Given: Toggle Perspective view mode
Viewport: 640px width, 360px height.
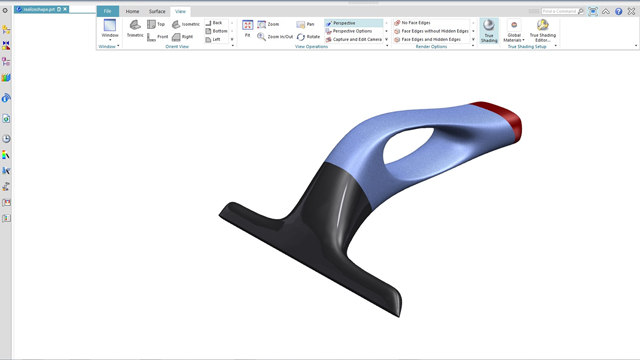Looking at the screenshot, I should [353, 23].
